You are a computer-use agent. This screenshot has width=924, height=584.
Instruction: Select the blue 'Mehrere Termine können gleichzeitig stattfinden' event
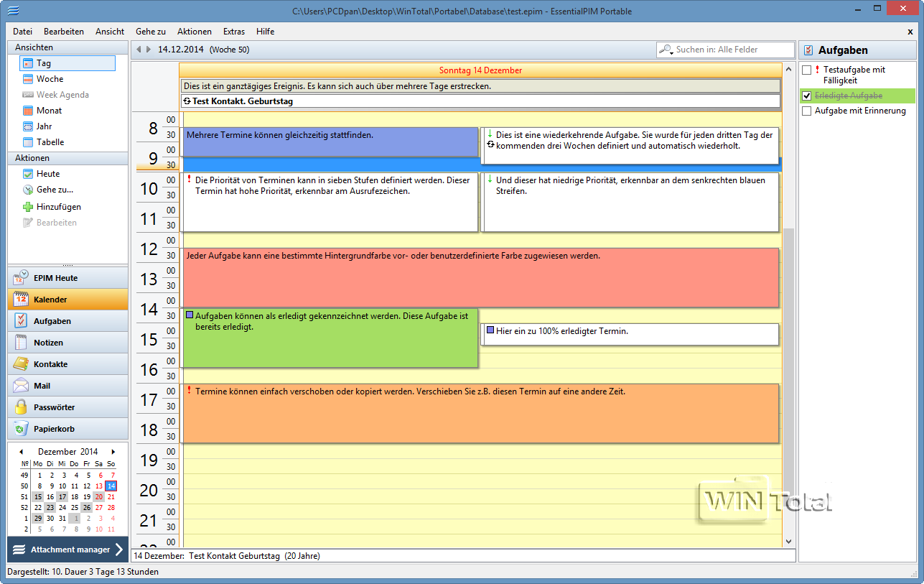click(330, 142)
